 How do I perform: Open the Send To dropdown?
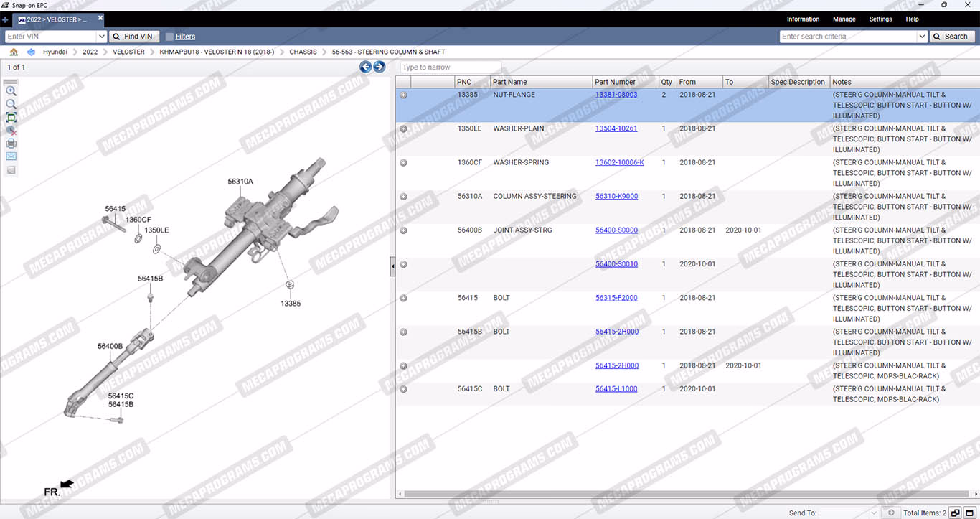873,513
